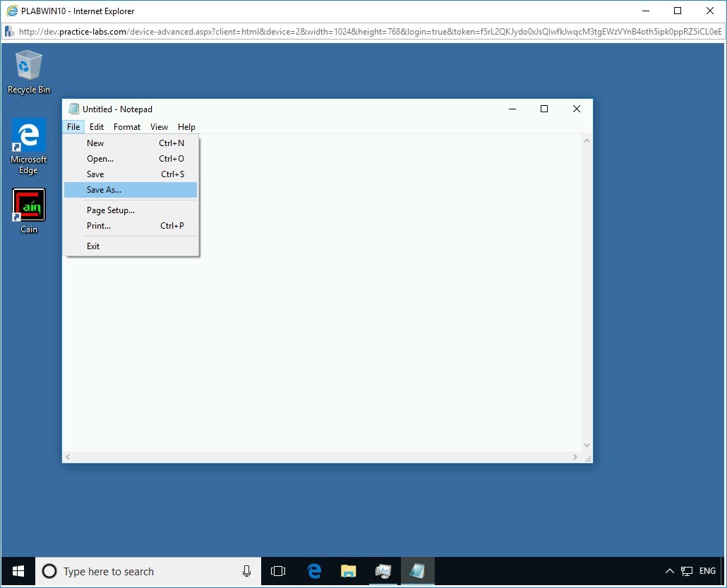Click the network icon in the system tray

click(687, 571)
